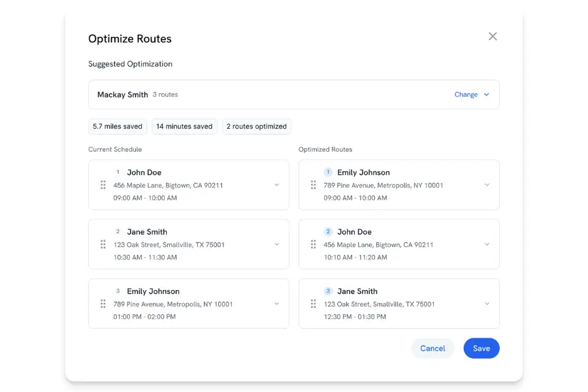This screenshot has width=588, height=392.
Task: Click 789 Pine Avenue address in Optimized Routes
Action: click(384, 186)
